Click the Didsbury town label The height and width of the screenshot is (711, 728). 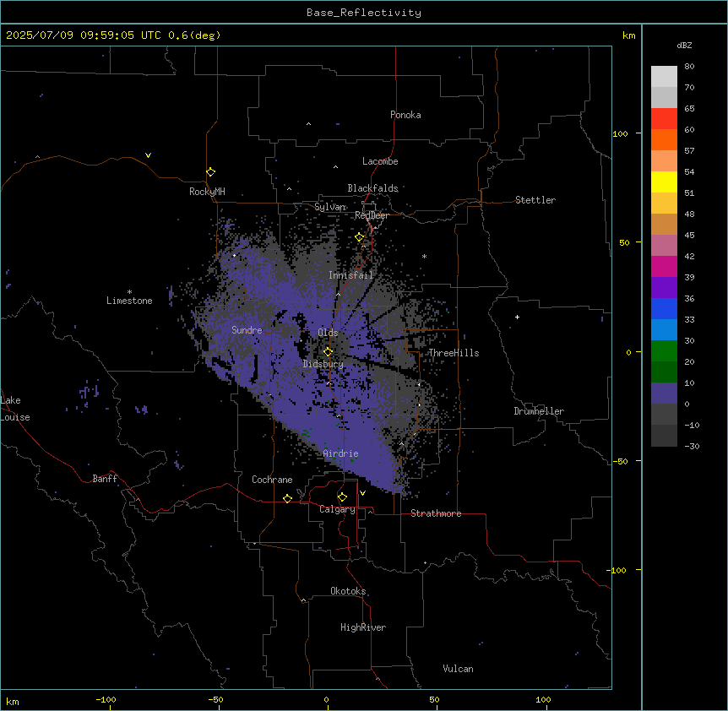pos(323,364)
